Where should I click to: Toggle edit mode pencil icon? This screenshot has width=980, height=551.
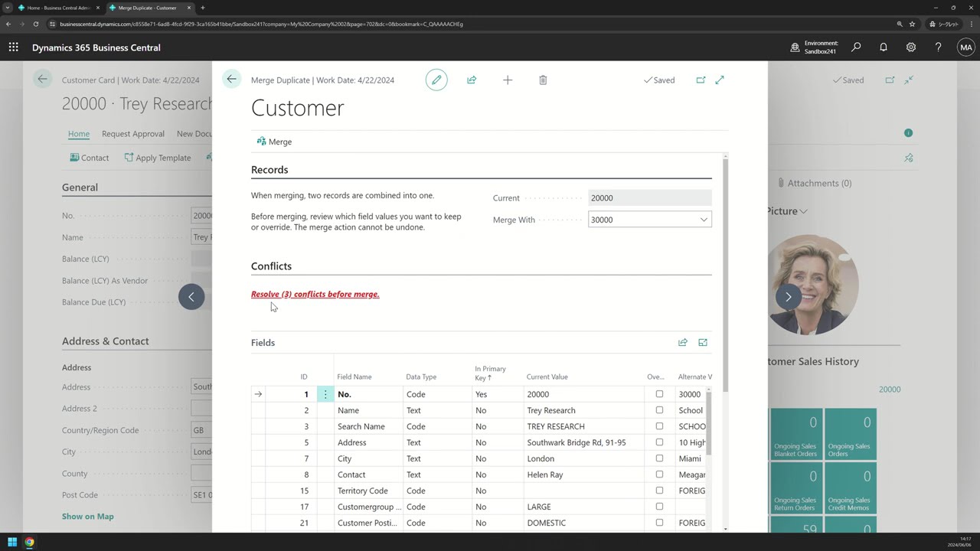point(436,80)
